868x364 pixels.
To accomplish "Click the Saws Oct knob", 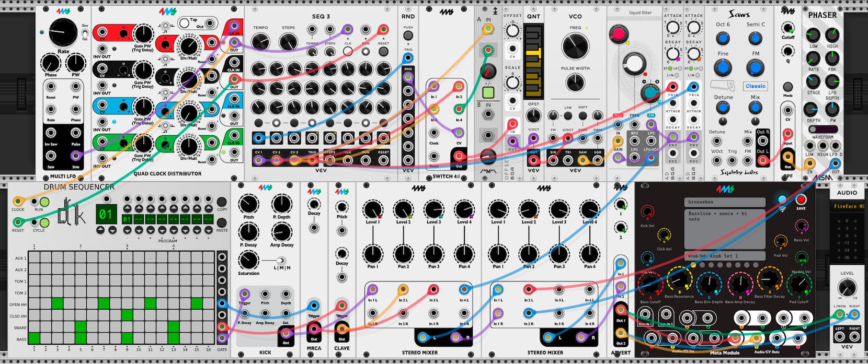I will point(723,38).
